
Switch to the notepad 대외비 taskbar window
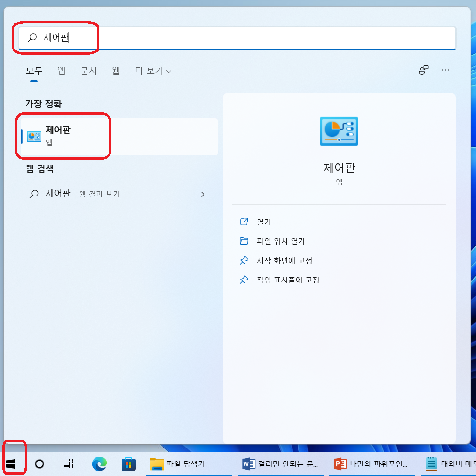pos(449,464)
